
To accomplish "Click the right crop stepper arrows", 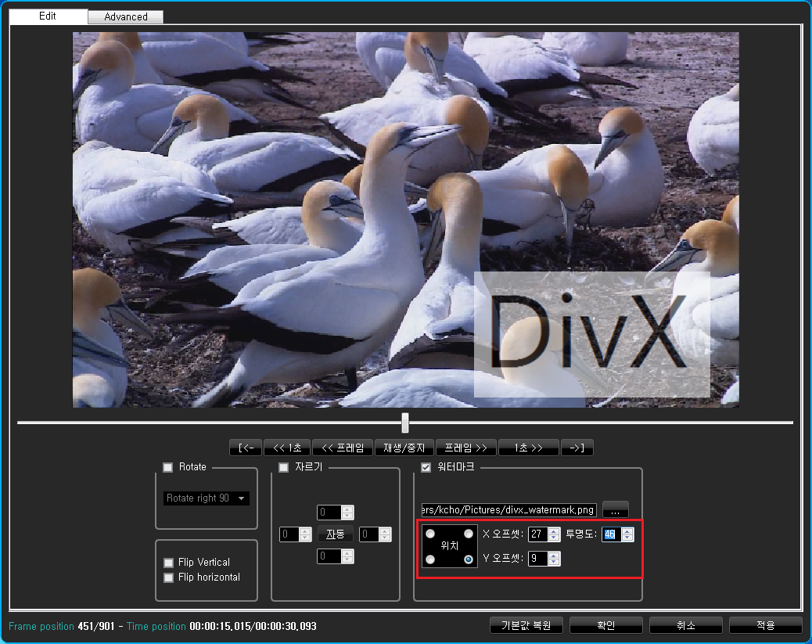I will coord(385,534).
